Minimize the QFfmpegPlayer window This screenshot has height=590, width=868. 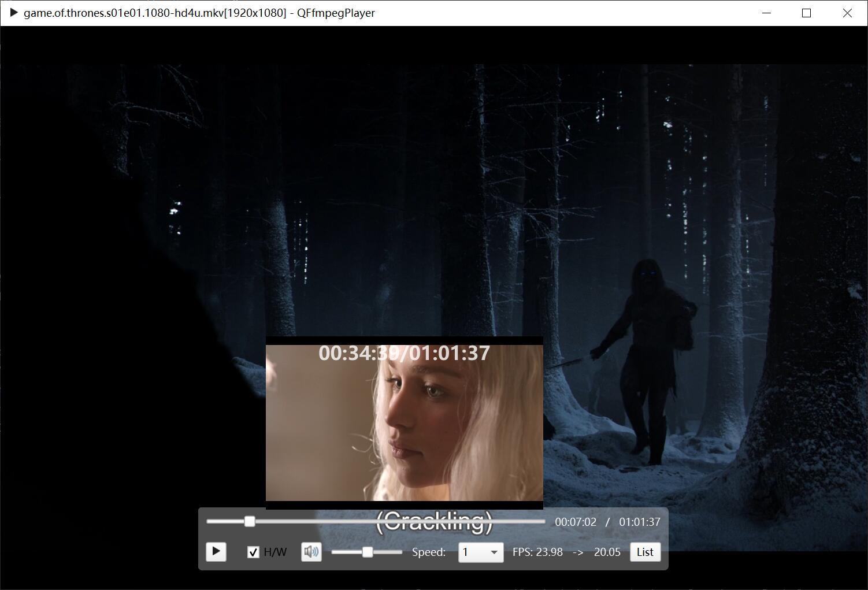point(767,13)
